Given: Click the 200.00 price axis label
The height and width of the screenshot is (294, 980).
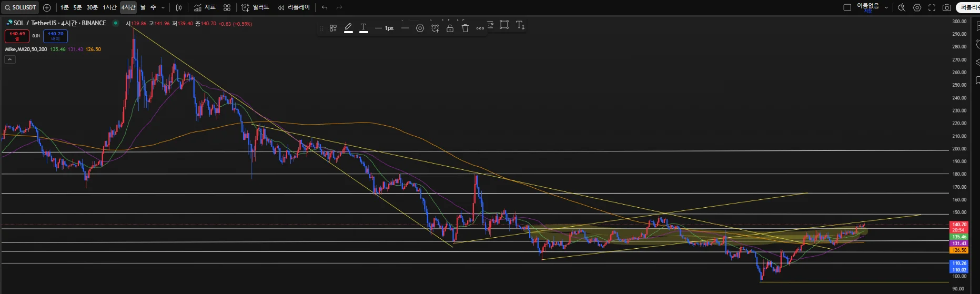Looking at the screenshot, I should [959, 149].
